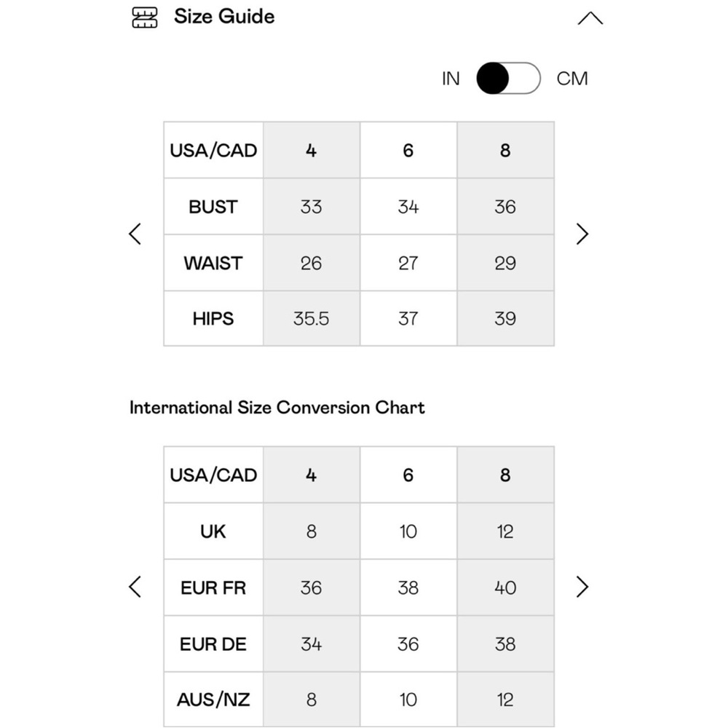The image size is (728, 728).
Task: Click the HIPS row label
Action: tap(213, 319)
